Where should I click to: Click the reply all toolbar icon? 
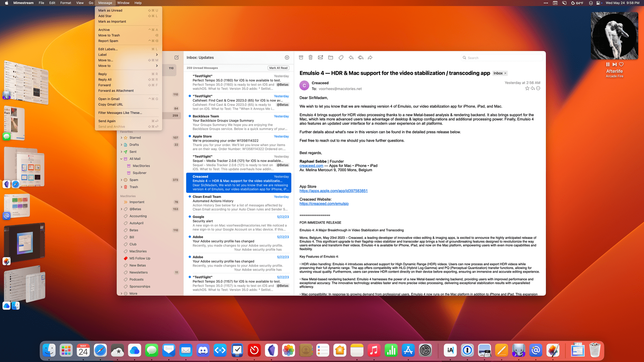pos(361,58)
